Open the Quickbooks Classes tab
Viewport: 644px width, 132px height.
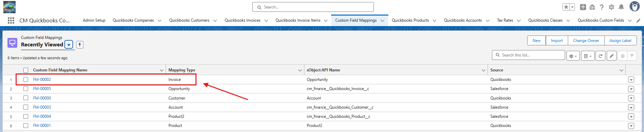[545, 20]
